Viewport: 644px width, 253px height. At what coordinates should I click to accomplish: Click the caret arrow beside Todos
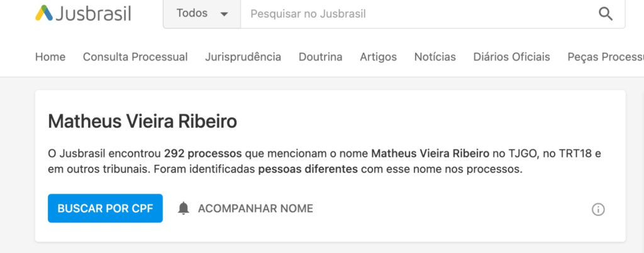(x=224, y=14)
